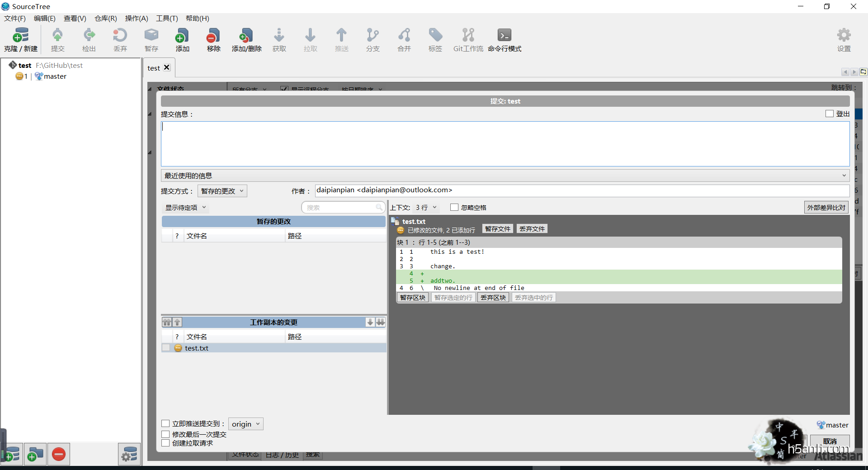Open 编辑(E) menu
The height and width of the screenshot is (470, 868).
pyautogui.click(x=45, y=18)
